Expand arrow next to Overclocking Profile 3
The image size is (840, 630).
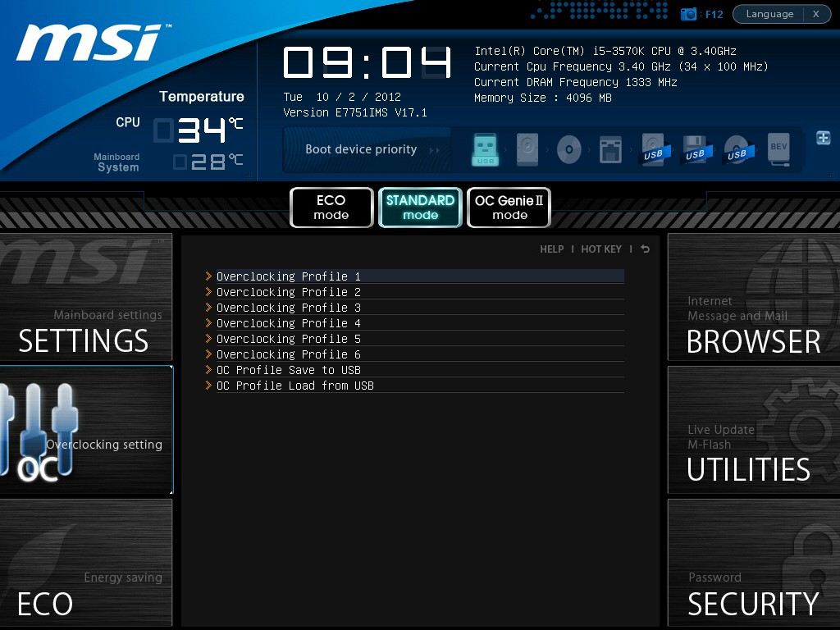tap(209, 307)
